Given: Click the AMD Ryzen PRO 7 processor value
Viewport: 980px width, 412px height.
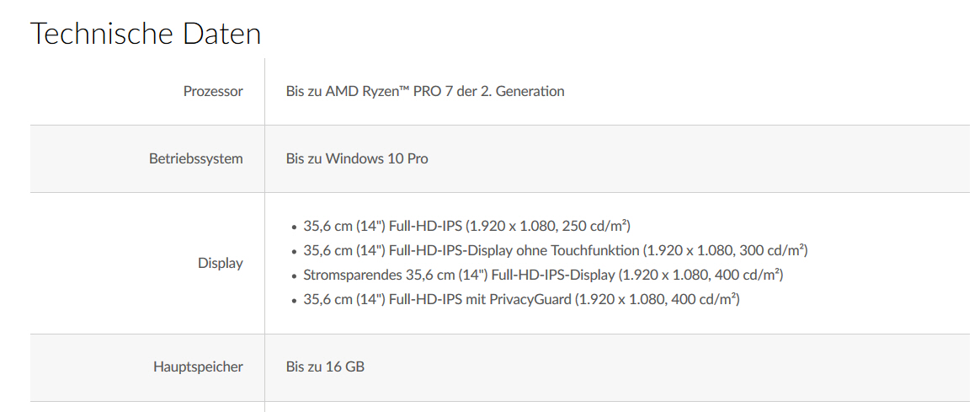Looking at the screenshot, I should (x=425, y=91).
